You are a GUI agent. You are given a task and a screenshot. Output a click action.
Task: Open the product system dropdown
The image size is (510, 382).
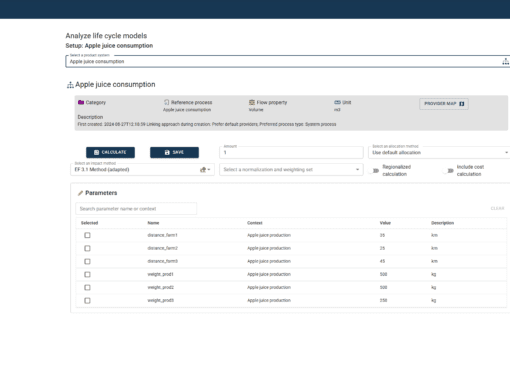pyautogui.click(x=288, y=61)
